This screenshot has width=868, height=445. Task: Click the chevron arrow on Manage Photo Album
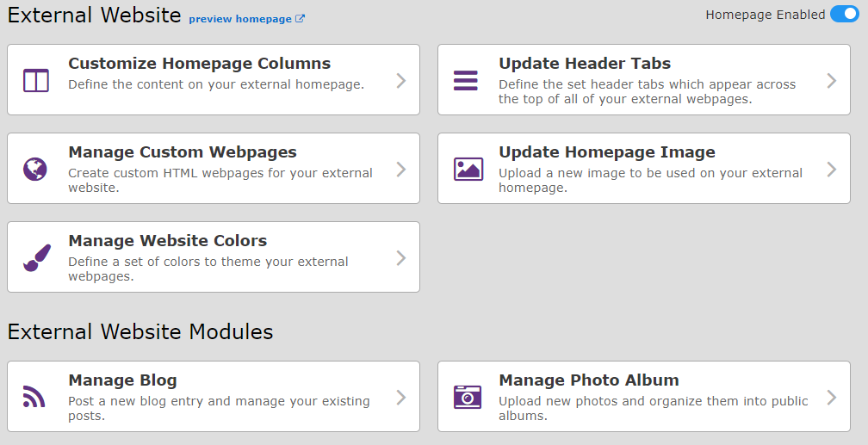(832, 398)
